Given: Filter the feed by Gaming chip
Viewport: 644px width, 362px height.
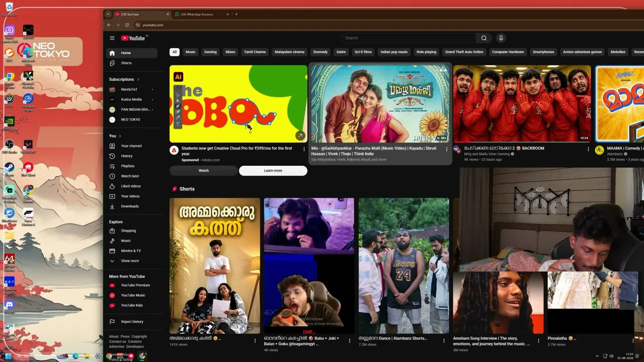Looking at the screenshot, I should pos(210,52).
